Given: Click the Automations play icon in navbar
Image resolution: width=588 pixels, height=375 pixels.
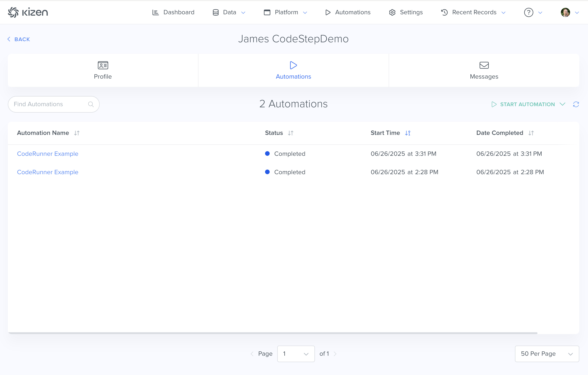Looking at the screenshot, I should (x=328, y=12).
